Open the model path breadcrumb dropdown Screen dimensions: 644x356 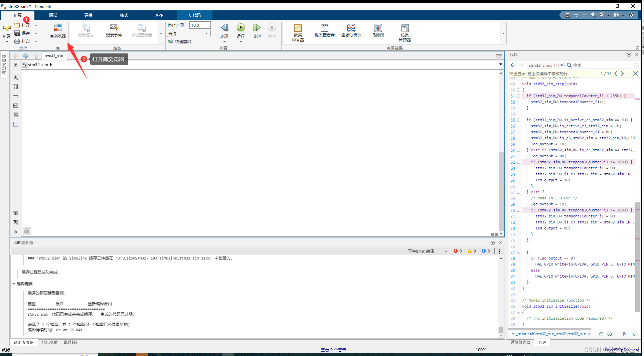tap(501, 64)
